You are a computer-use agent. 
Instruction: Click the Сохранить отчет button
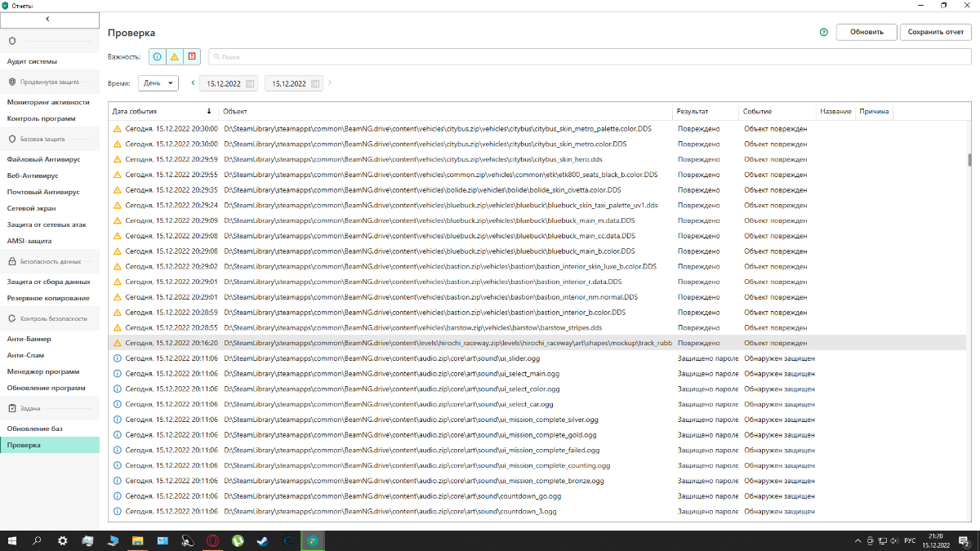935,33
